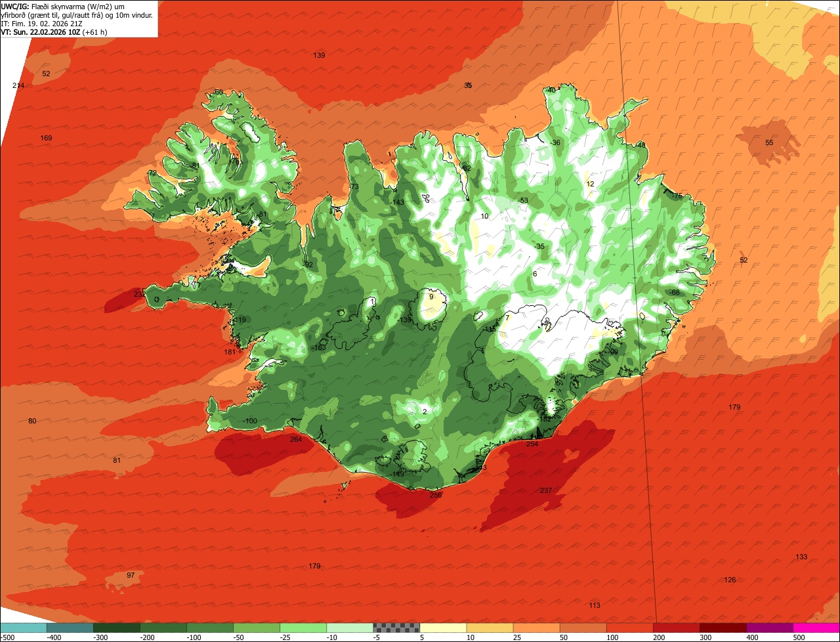
Task: Click map value '2' on the southern glacier
Action: pyautogui.click(x=425, y=412)
